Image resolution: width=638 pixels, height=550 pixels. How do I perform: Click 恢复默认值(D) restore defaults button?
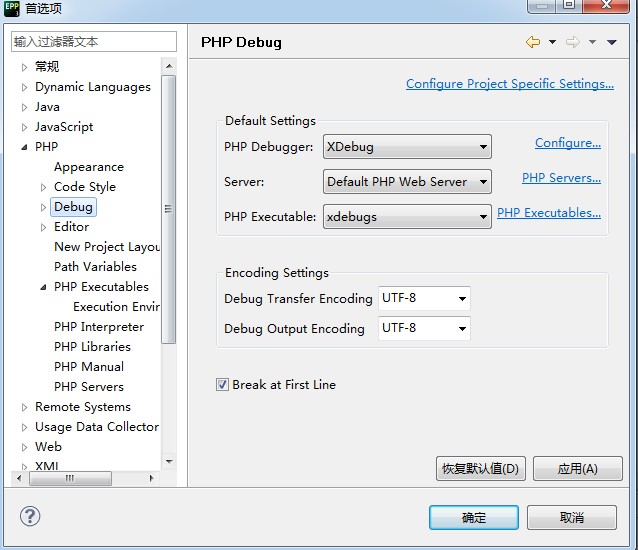point(481,469)
